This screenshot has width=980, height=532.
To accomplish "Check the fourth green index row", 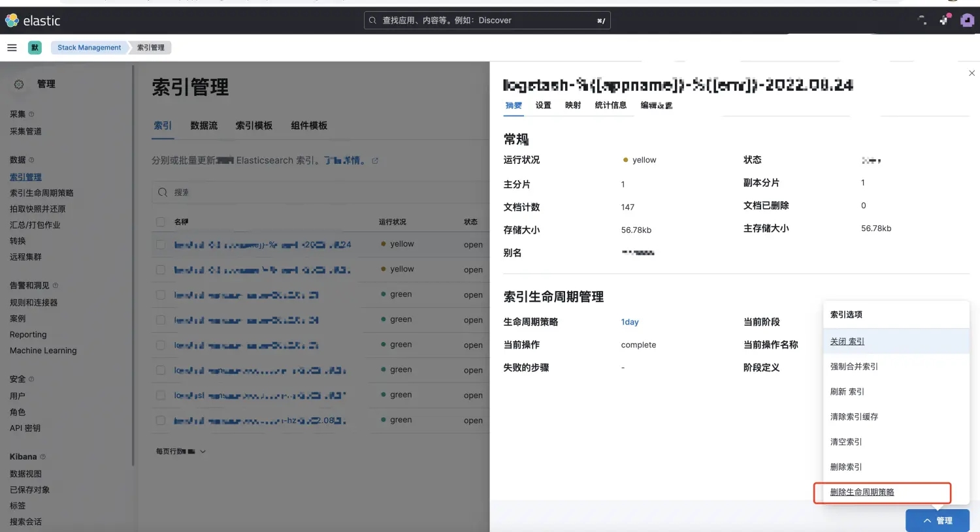I will coord(161,370).
